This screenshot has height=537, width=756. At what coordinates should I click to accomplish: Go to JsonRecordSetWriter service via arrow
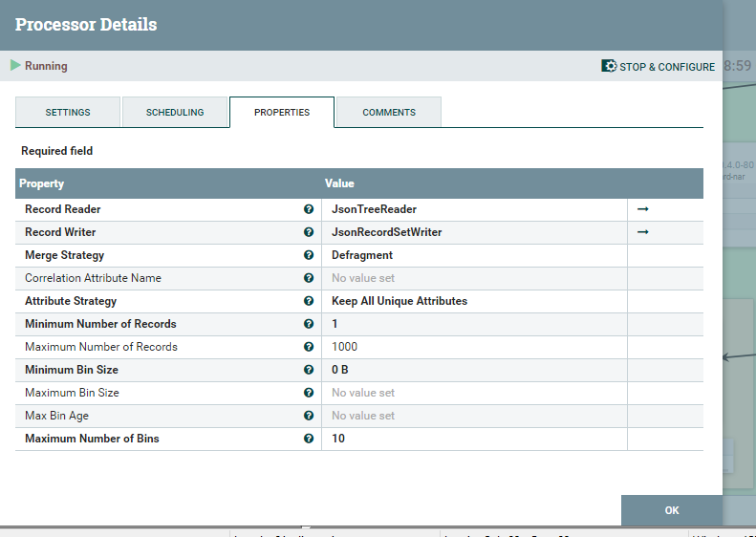tap(643, 232)
